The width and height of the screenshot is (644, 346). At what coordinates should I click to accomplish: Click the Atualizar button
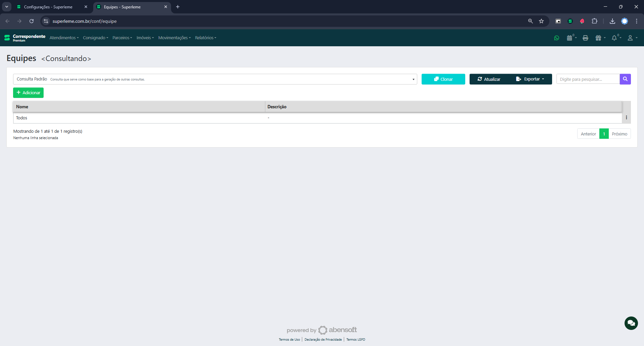[x=489, y=79]
